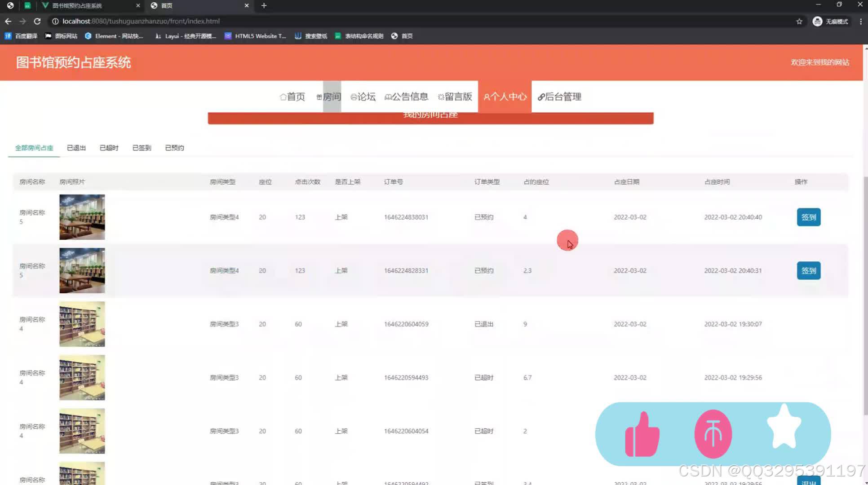Click the 已预约 (Reserved) filter toggle

coord(173,147)
